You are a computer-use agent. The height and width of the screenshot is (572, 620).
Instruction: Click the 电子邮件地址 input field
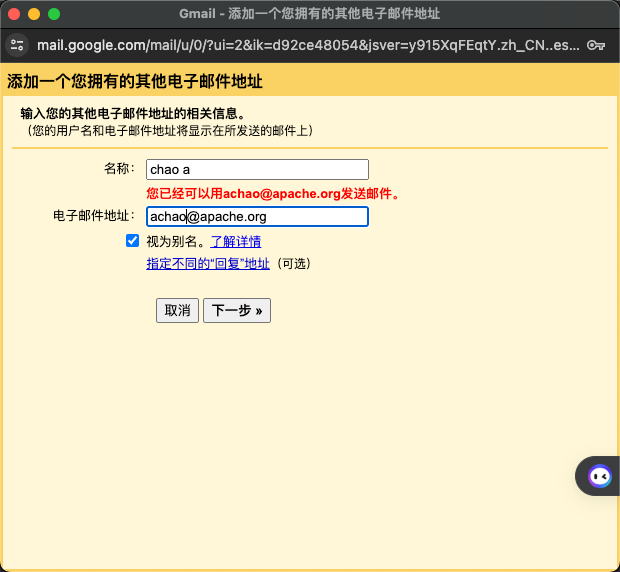257,216
